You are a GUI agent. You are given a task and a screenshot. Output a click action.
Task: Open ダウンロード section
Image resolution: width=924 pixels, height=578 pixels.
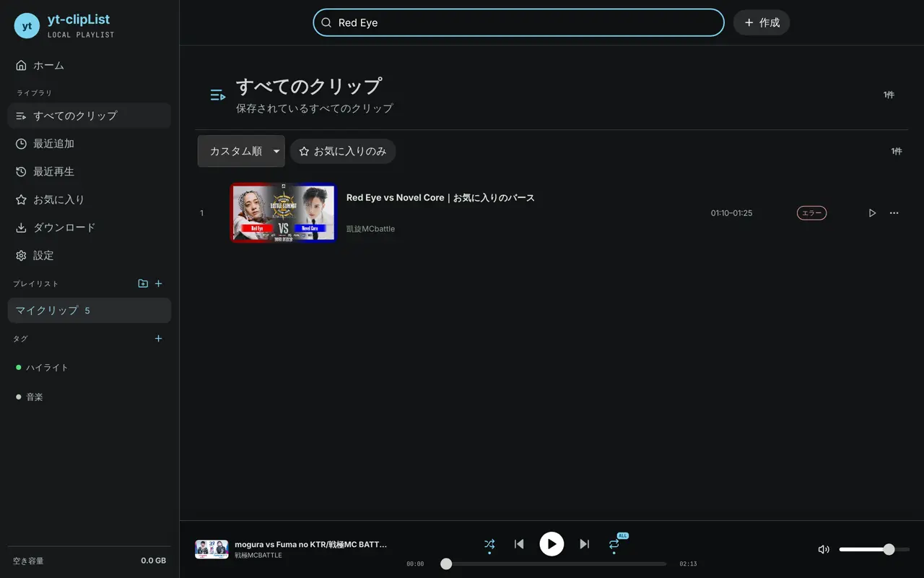click(89, 228)
